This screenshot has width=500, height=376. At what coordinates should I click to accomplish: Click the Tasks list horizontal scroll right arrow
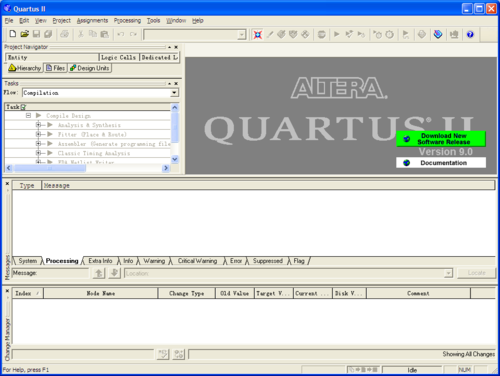pos(166,168)
